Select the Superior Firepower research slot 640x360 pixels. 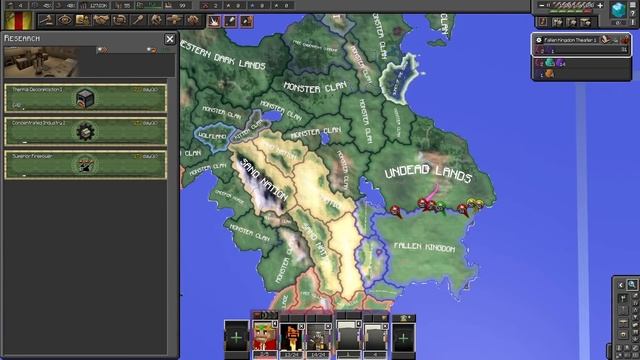tap(85, 164)
